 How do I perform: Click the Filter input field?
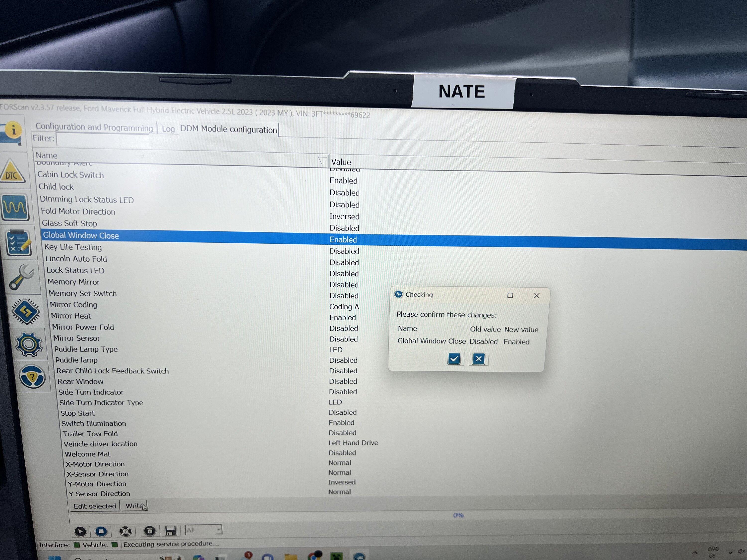click(103, 139)
